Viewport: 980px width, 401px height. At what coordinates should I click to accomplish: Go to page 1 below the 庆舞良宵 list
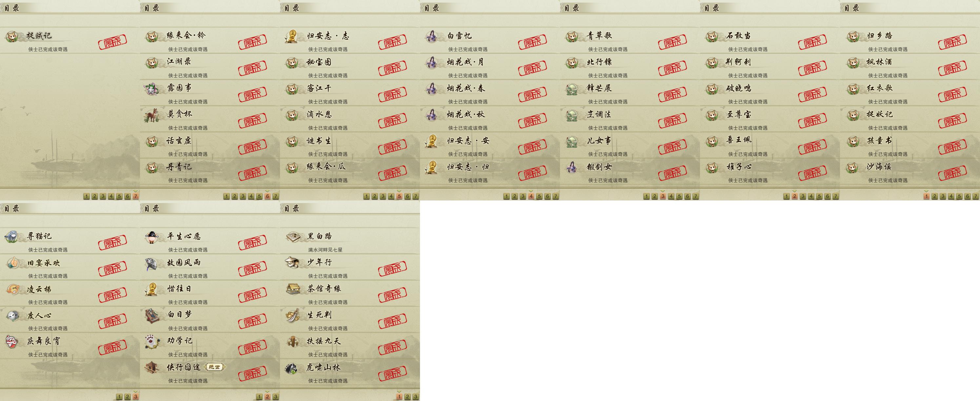[x=119, y=396]
